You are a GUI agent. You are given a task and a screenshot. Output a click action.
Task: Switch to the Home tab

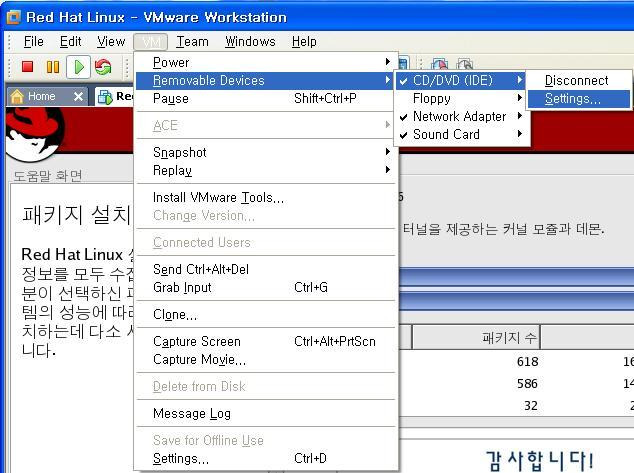[47, 97]
